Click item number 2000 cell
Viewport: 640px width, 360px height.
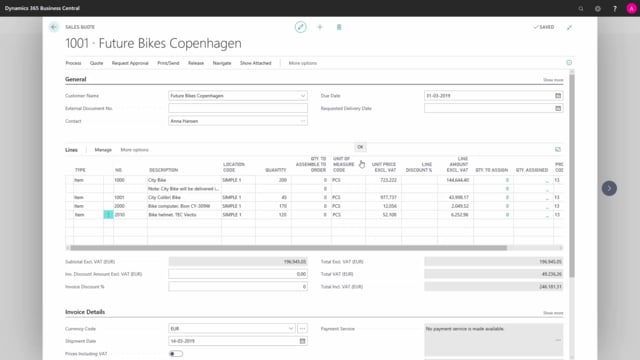[x=130, y=206]
